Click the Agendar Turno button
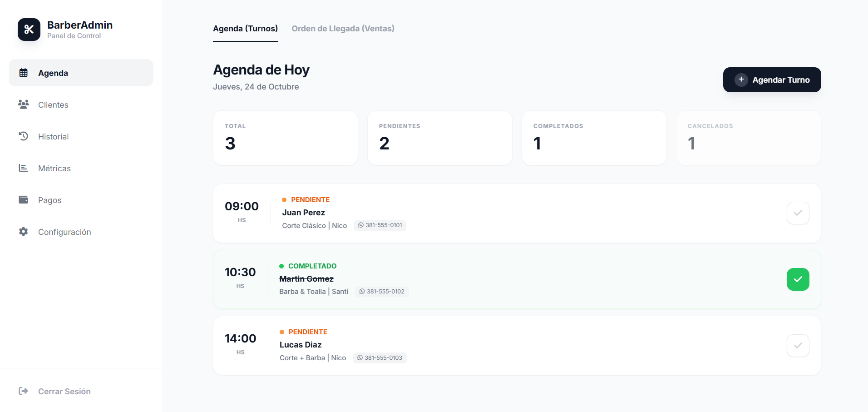The height and width of the screenshot is (412, 868). coord(772,80)
